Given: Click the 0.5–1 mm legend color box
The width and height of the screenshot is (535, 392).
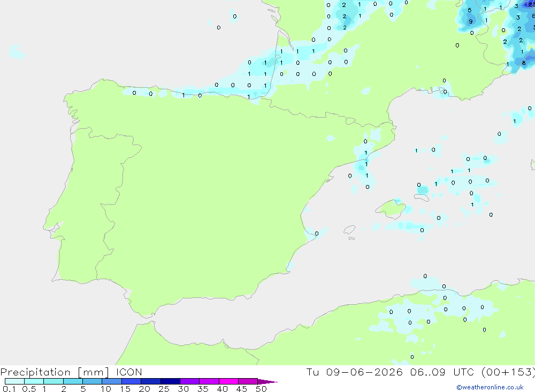Looking at the screenshot, I should pos(34,381).
